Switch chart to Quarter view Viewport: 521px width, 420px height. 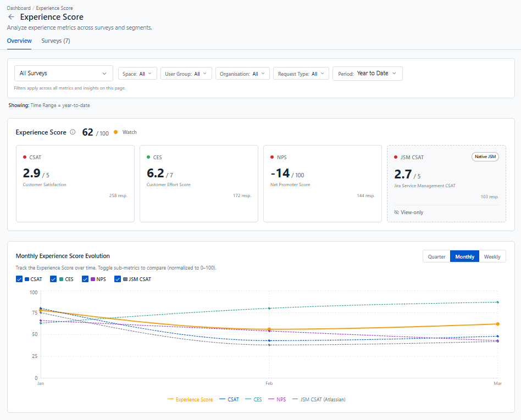point(436,256)
